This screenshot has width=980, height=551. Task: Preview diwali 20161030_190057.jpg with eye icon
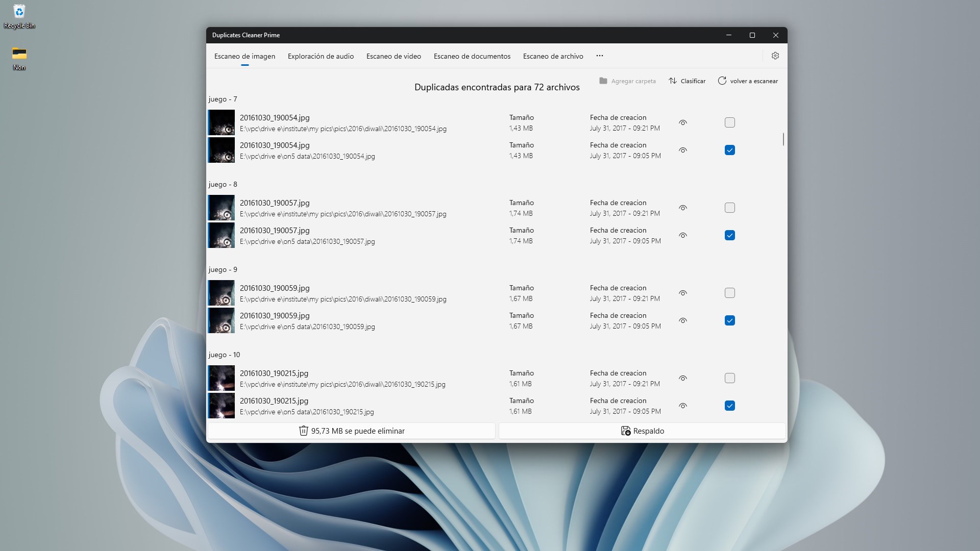coord(683,208)
